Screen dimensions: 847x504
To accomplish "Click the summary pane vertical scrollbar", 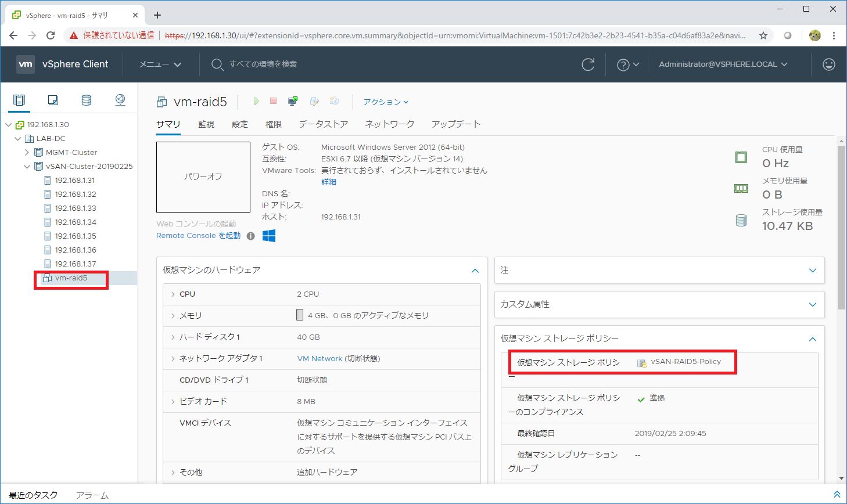I will coord(842,228).
